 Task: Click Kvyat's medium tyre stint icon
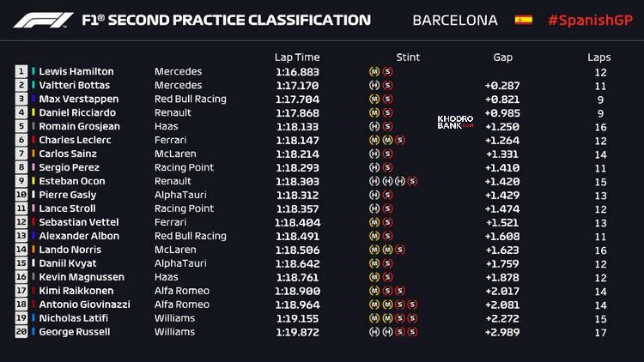tap(374, 263)
